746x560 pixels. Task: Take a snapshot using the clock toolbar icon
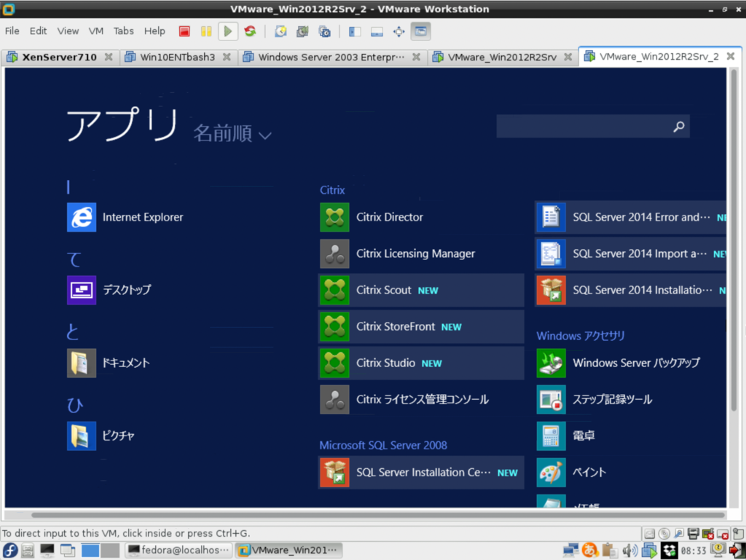[x=280, y=31]
